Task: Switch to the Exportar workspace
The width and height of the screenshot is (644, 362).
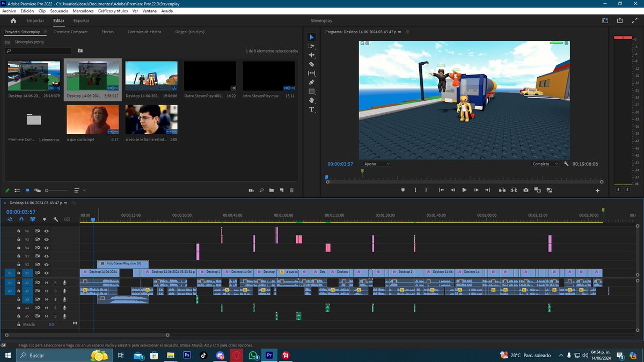Action: click(82, 21)
